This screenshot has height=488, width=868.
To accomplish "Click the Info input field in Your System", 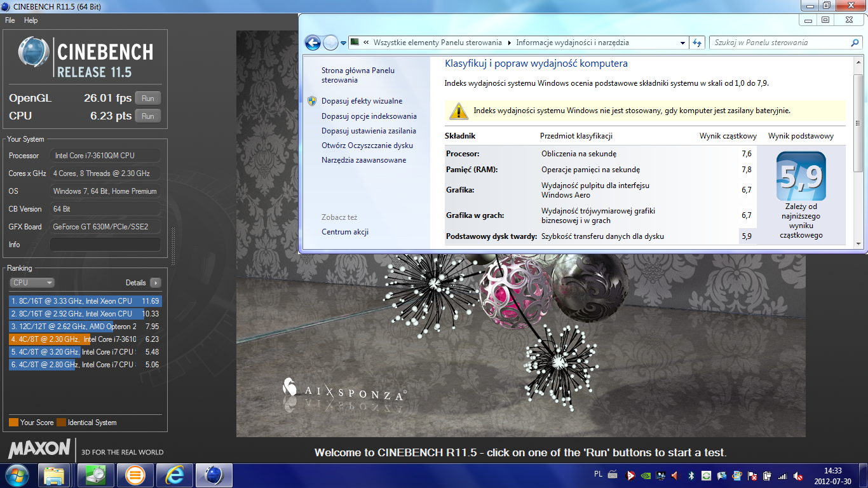I will (x=105, y=245).
